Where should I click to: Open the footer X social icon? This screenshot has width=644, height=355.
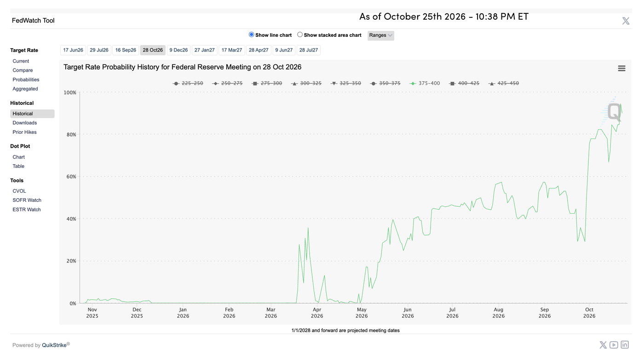tap(603, 345)
